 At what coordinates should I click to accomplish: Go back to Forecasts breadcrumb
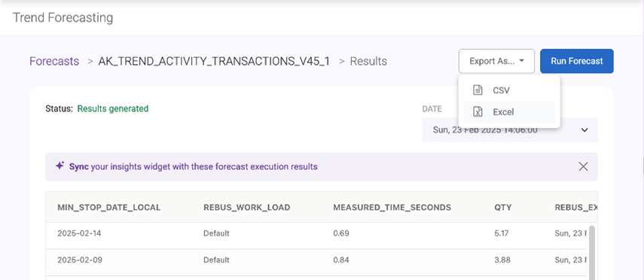point(54,61)
